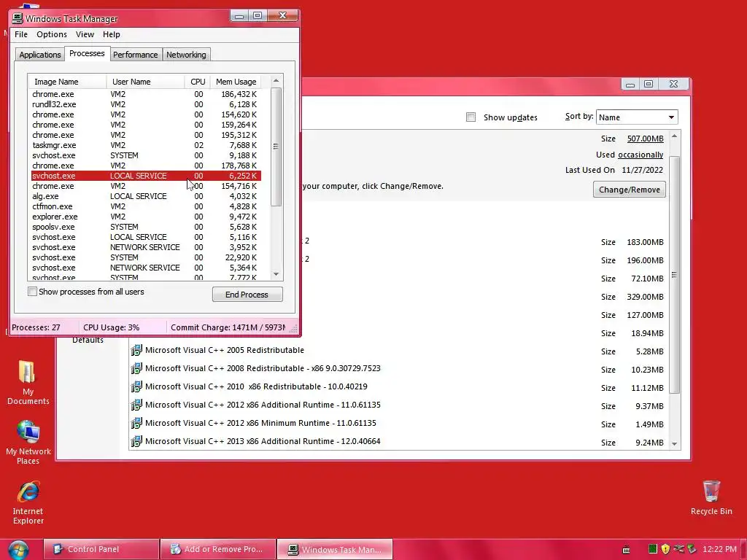This screenshot has height=560, width=747.
Task: Launch Internet Explorer from the desktop
Action: (x=28, y=503)
